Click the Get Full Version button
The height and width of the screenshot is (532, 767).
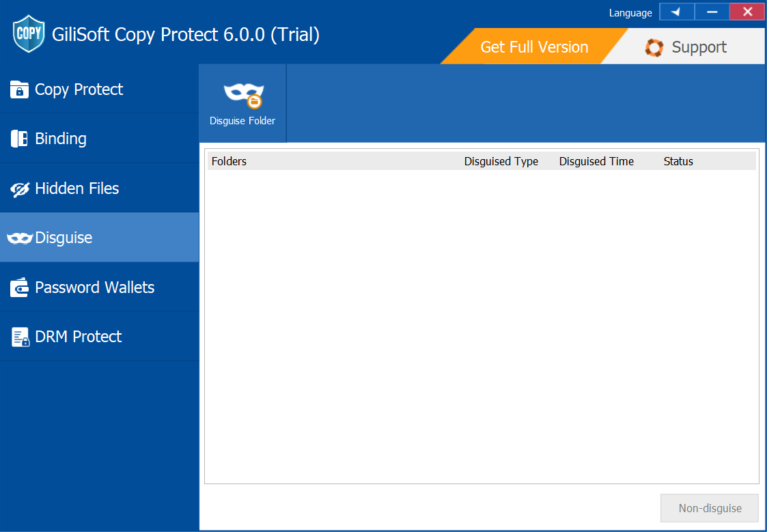click(x=534, y=47)
